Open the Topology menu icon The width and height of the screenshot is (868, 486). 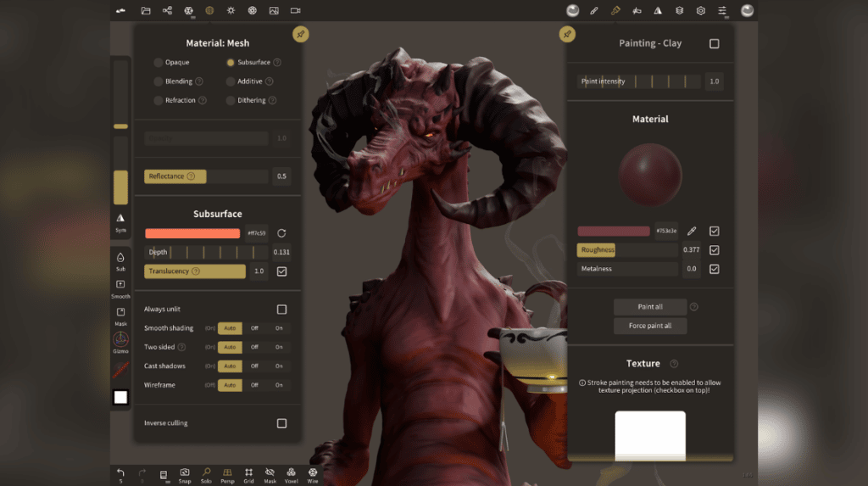(189, 10)
